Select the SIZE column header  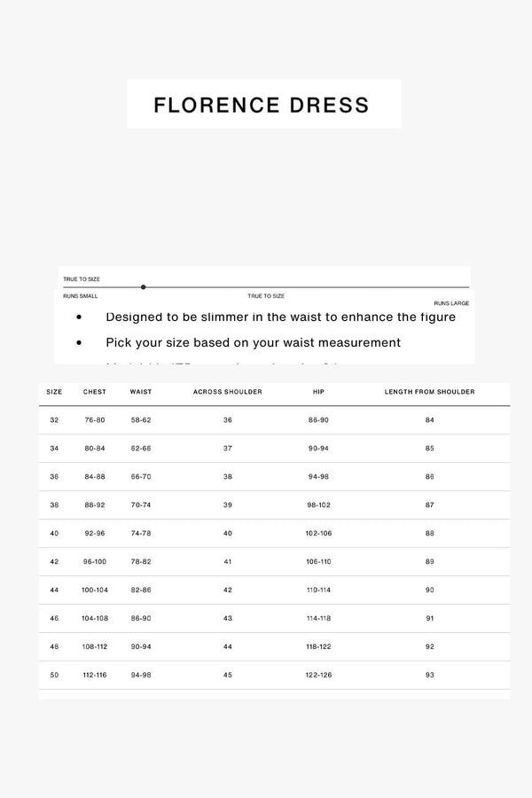(55, 392)
